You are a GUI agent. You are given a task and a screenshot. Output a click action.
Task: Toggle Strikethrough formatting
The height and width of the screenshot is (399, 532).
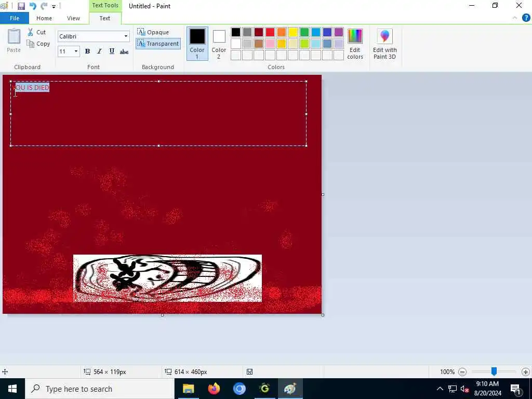(x=124, y=51)
